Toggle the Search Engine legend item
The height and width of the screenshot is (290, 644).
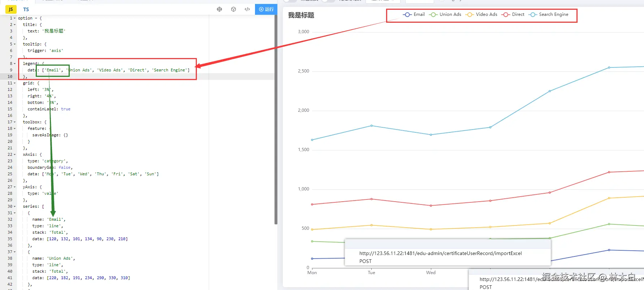tap(548, 14)
